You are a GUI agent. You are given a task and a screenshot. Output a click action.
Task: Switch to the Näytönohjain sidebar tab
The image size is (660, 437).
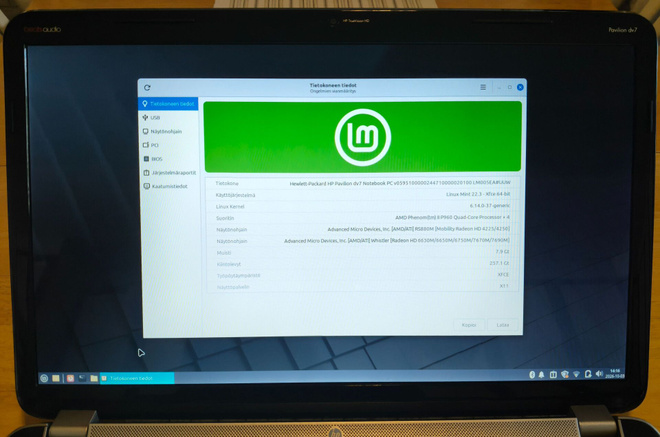click(x=168, y=131)
